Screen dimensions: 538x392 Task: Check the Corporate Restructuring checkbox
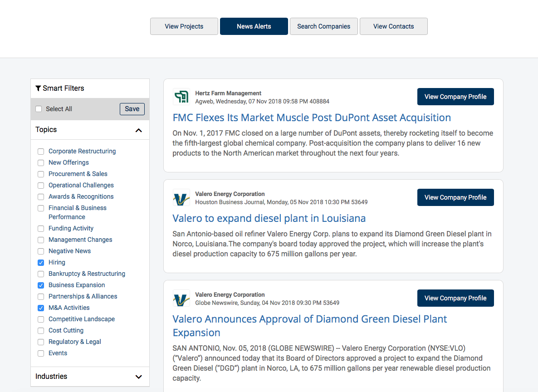pos(41,152)
